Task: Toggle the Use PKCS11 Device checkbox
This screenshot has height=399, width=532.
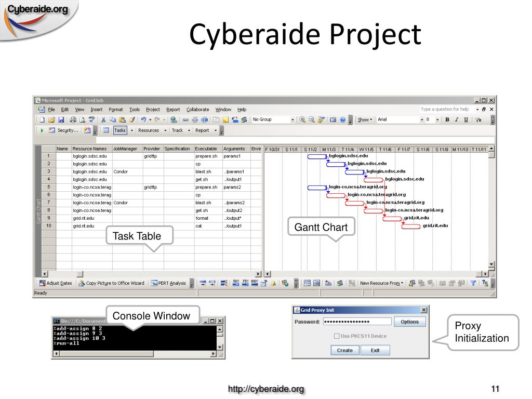Action: coord(337,336)
